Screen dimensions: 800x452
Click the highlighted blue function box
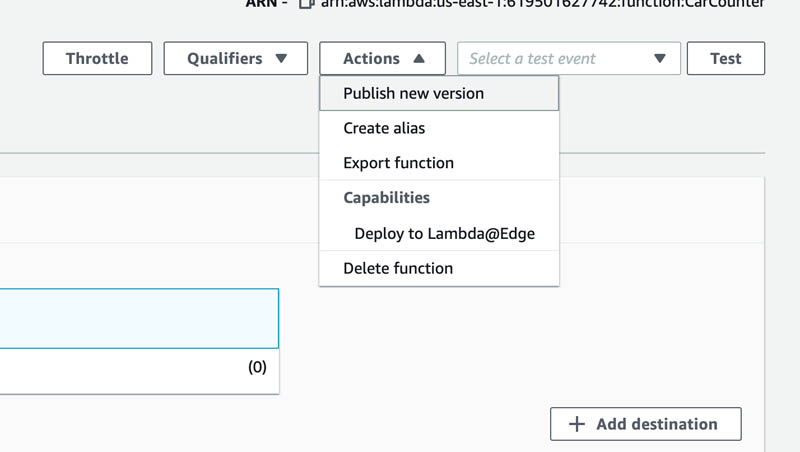point(139,318)
